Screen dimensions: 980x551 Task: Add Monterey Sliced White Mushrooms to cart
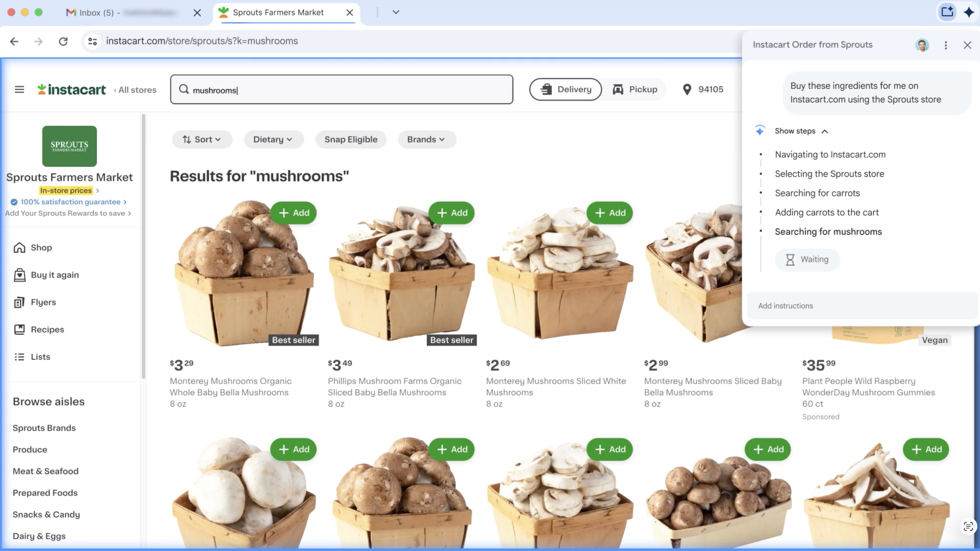coord(610,213)
